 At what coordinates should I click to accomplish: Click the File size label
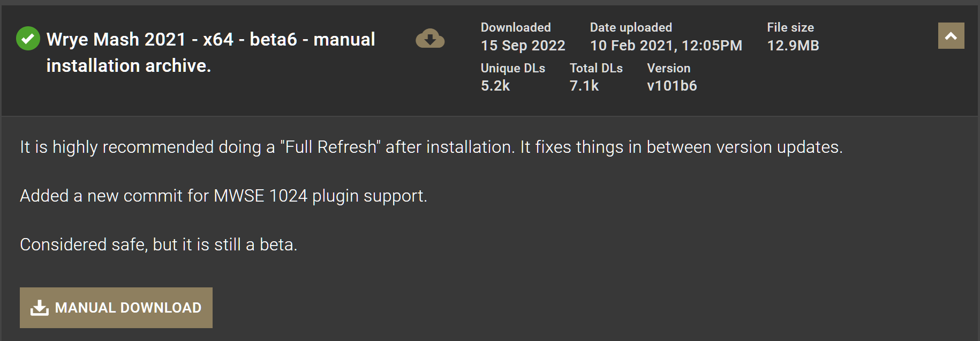[x=790, y=27]
